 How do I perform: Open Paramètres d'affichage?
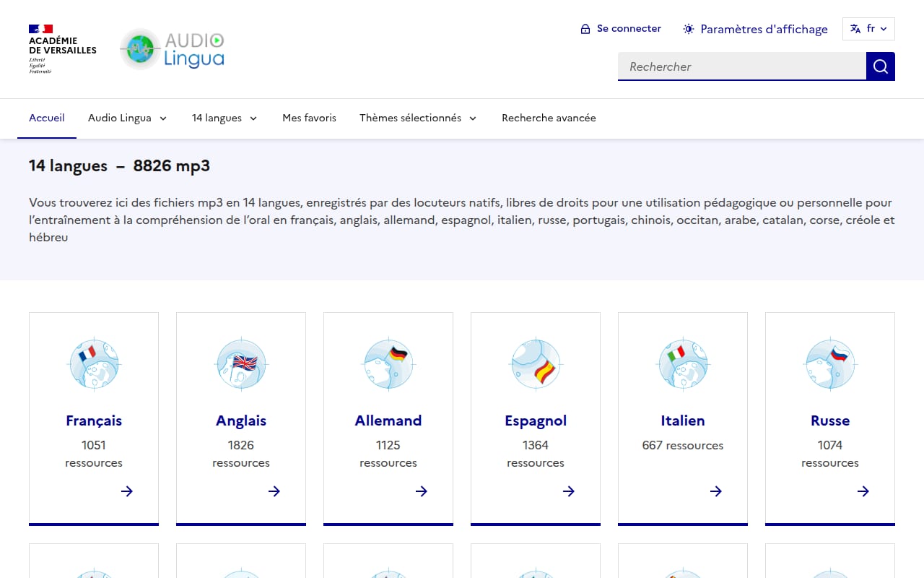(755, 29)
